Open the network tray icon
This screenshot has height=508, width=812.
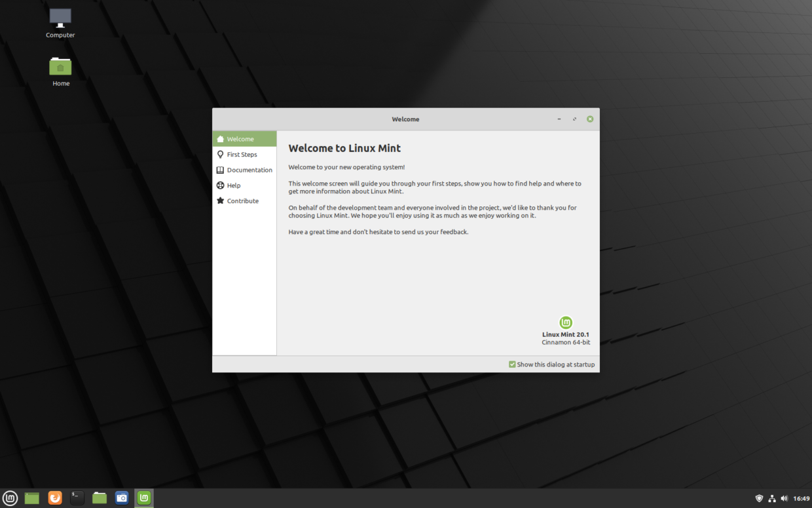point(772,498)
